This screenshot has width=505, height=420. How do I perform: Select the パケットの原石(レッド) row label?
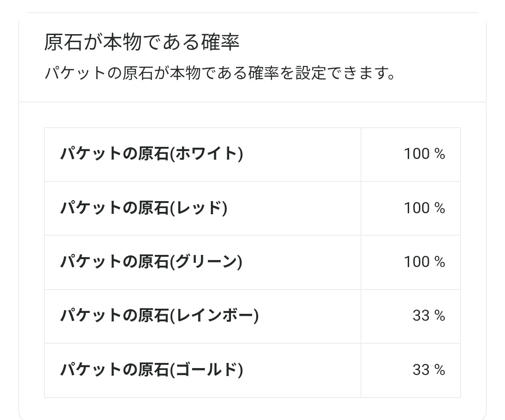(144, 208)
